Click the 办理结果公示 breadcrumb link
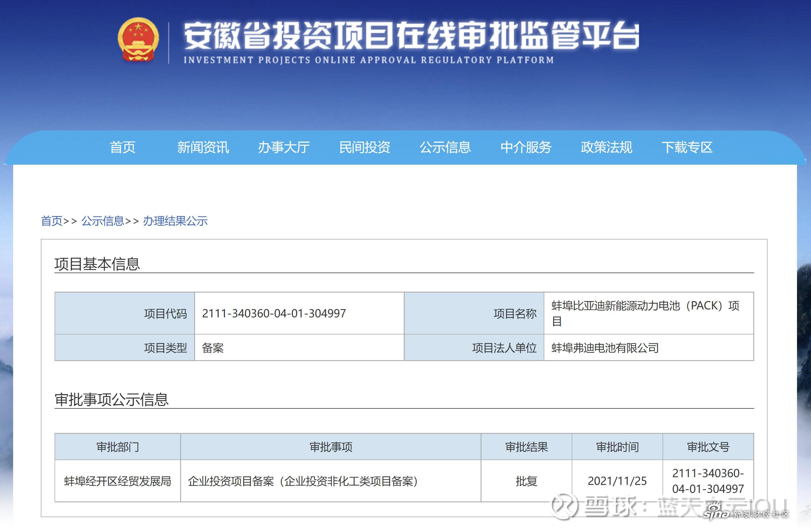 [175, 221]
